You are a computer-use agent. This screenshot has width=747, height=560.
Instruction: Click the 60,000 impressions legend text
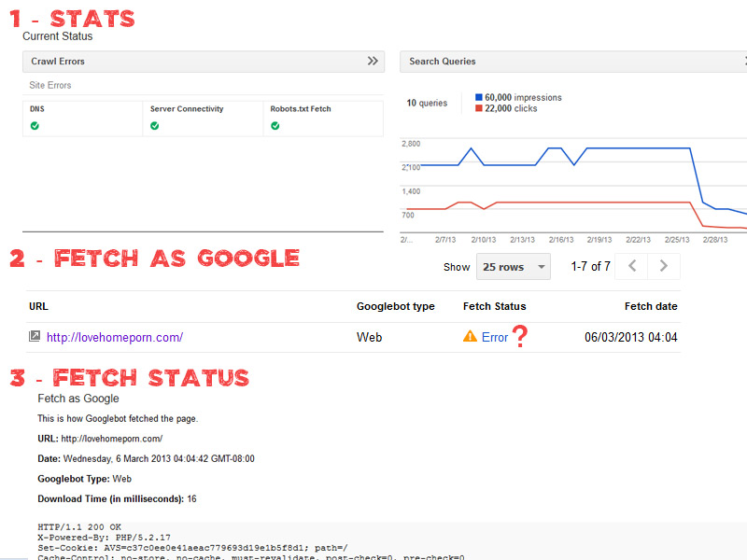[x=523, y=97]
